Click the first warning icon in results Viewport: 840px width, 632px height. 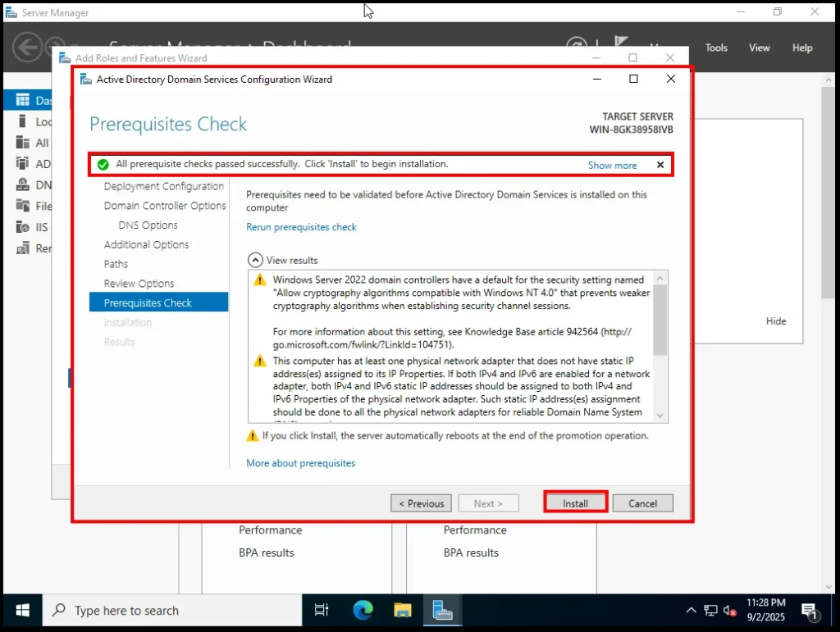[260, 280]
